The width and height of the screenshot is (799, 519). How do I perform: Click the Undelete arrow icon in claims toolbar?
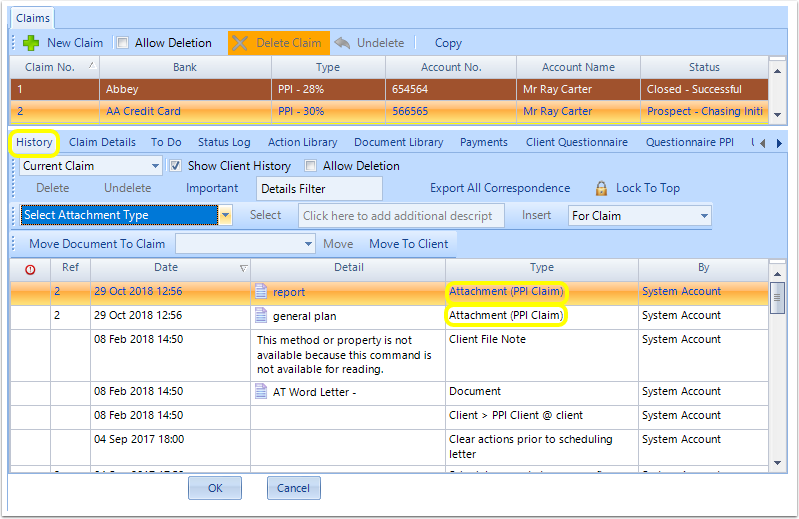pyautogui.click(x=342, y=43)
